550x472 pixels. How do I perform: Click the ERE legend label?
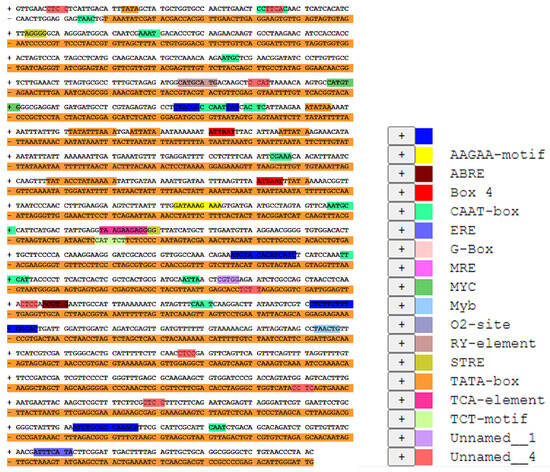463,230
